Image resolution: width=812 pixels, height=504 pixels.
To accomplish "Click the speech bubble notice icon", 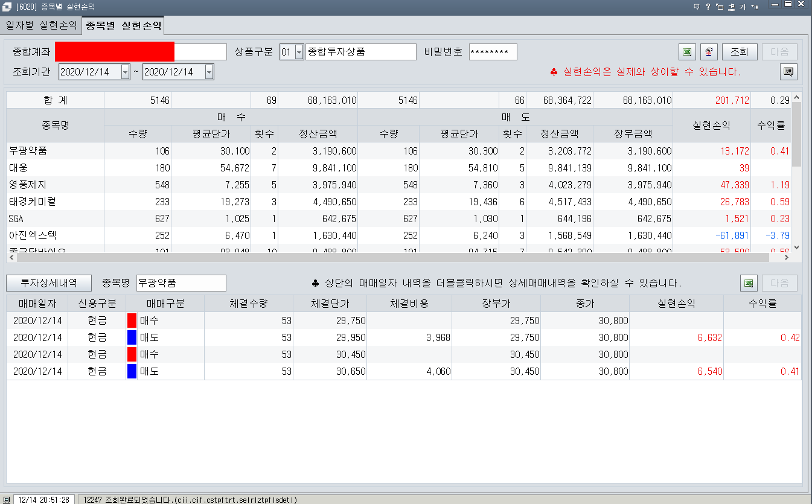I will coord(788,72).
